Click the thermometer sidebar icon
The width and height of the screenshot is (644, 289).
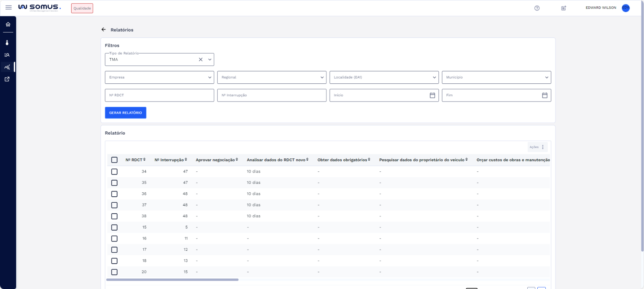coord(7,43)
